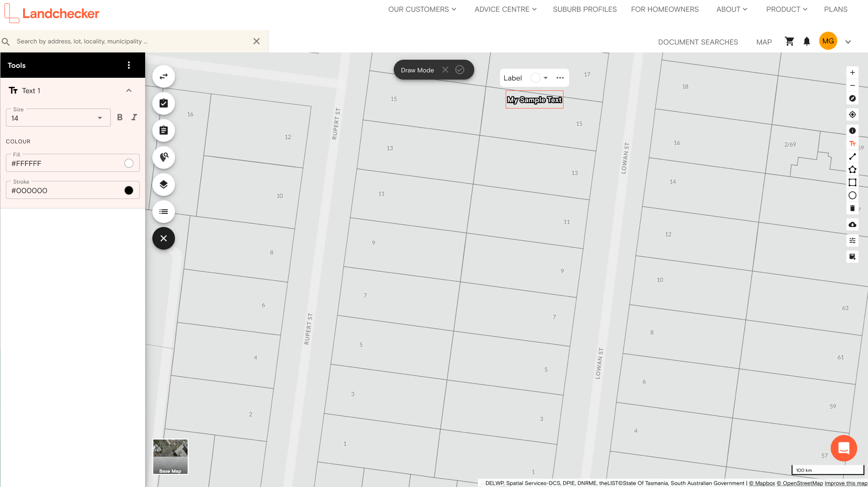Image resolution: width=868 pixels, height=487 pixels.
Task: Delete drawing with trash icon
Action: (852, 208)
